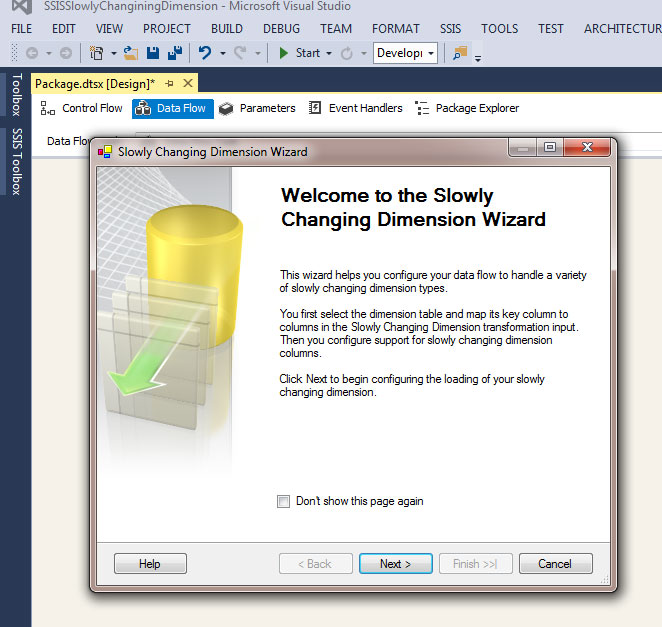Pin the Package.dtsx tab
The height and width of the screenshot is (627, 662).
pyautogui.click(x=170, y=84)
